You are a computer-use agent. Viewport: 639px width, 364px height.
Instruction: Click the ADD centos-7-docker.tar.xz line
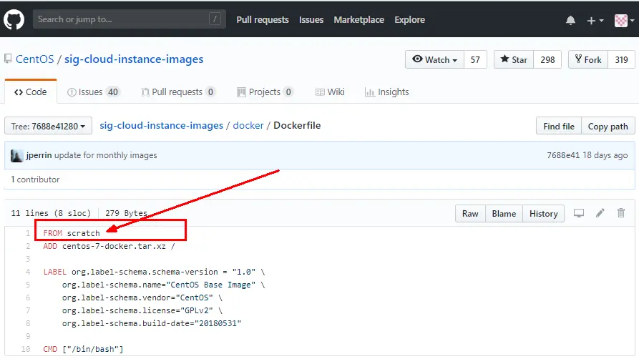[x=109, y=246]
